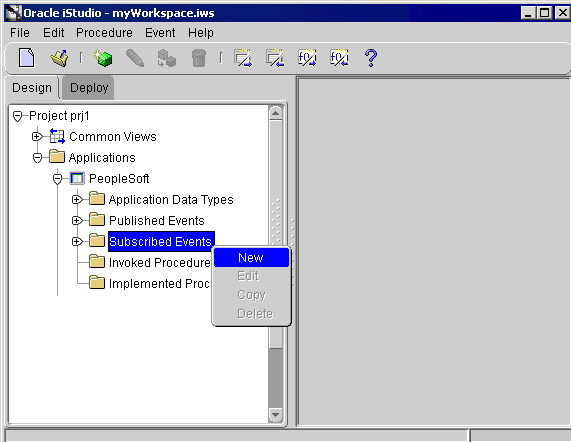Viewport: 571px width, 442px height.
Task: Click the Implemented Procedures folder icon
Action: [x=97, y=282]
